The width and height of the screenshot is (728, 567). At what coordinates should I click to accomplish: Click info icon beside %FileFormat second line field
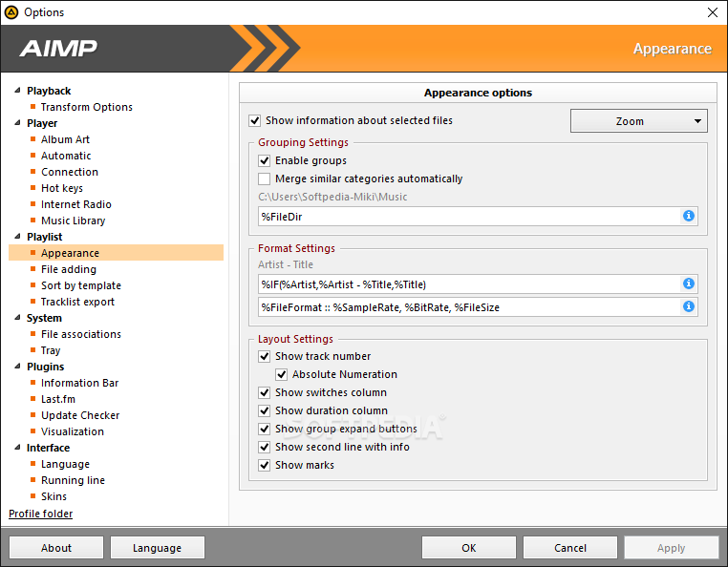[689, 306]
